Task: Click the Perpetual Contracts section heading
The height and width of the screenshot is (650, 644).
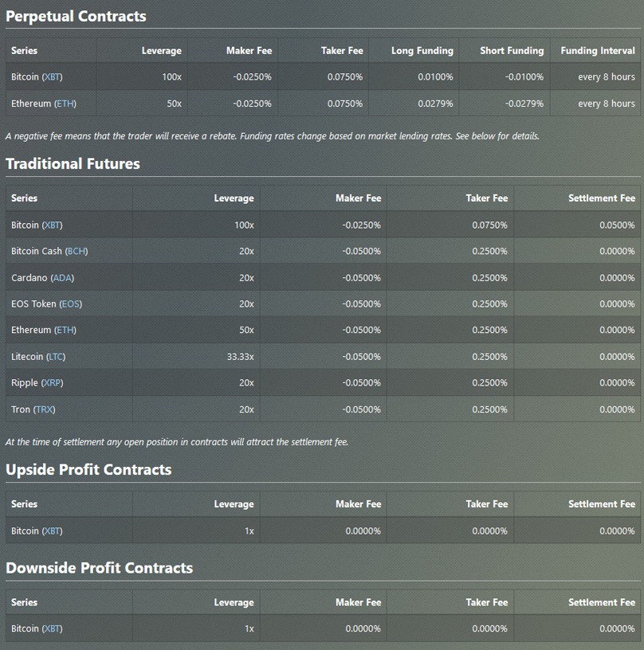Action: [x=76, y=17]
